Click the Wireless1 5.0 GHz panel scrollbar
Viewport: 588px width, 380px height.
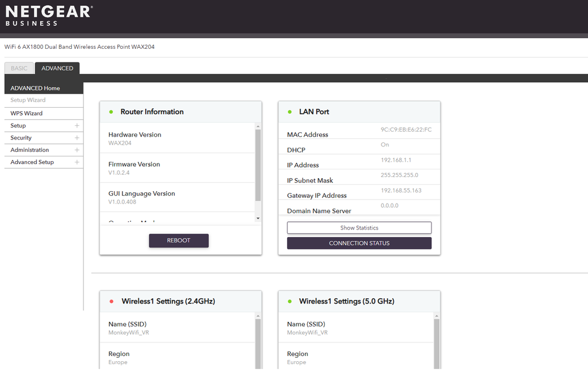point(437,343)
